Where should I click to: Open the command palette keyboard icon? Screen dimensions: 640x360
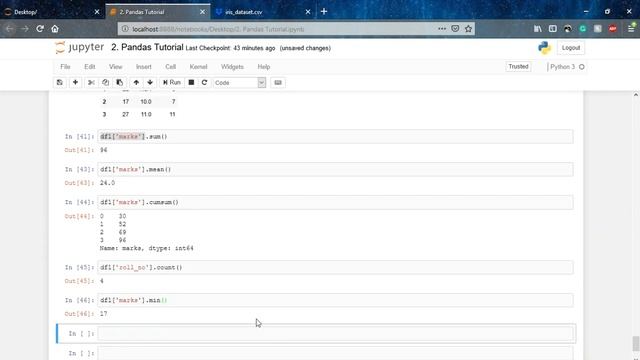(278, 82)
